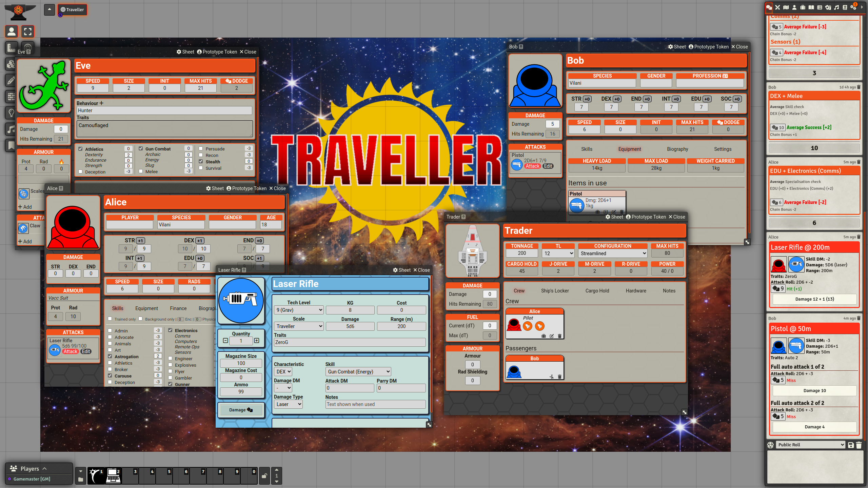Screen dimensions: 868x488
Task: Open the Game Settings gears tab
Action: [x=853, y=8]
